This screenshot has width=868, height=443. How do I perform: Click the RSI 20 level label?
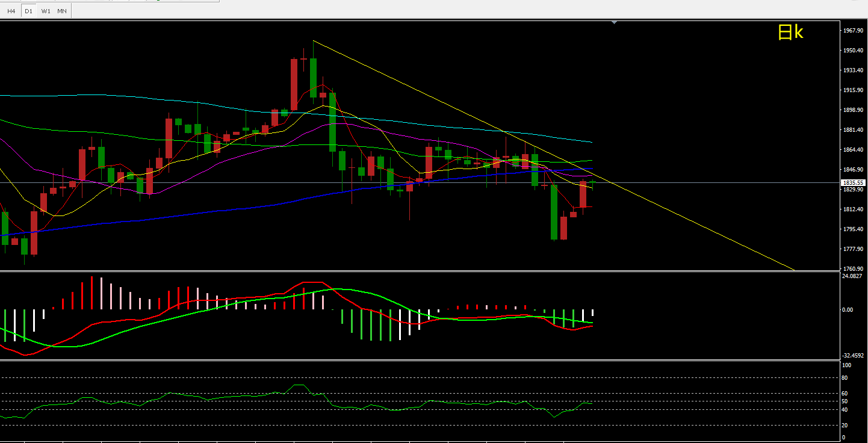point(845,425)
